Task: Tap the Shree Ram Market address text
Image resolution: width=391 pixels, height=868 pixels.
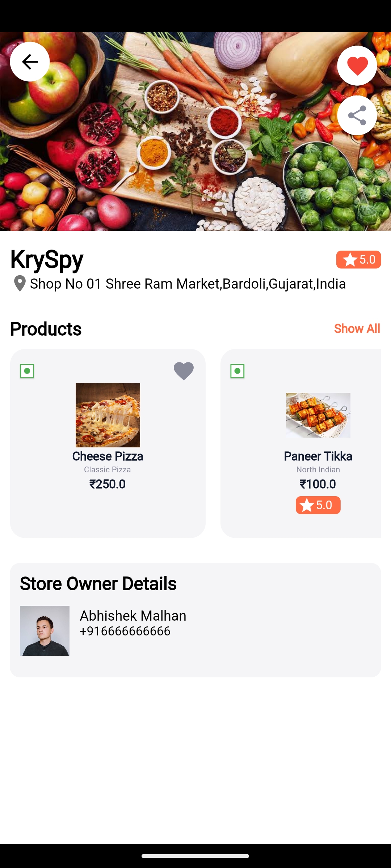Action: tap(188, 284)
